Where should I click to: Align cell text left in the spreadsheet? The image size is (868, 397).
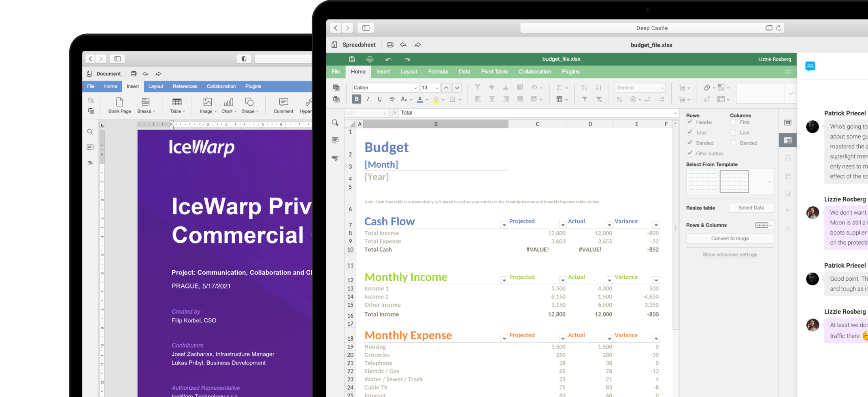pyautogui.click(x=478, y=99)
